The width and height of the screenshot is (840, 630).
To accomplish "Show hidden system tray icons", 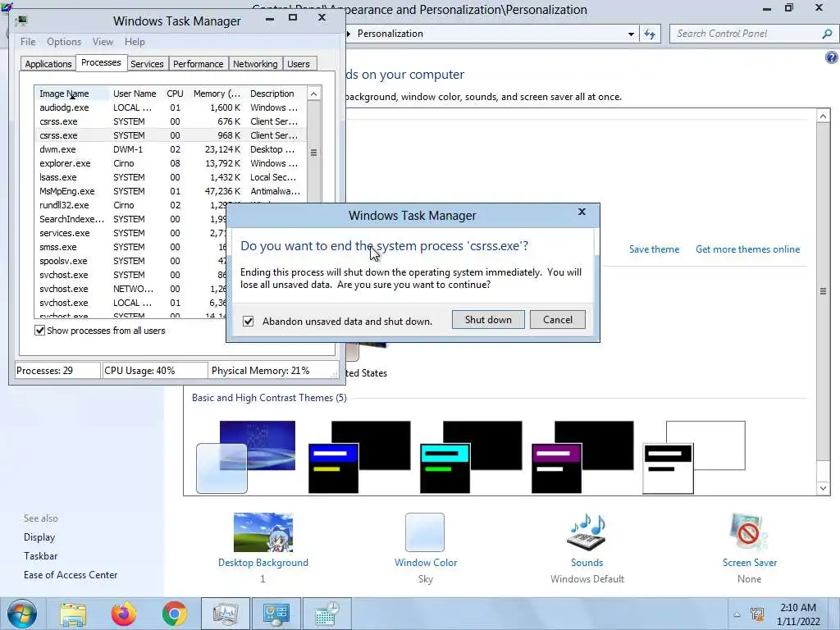I will (x=737, y=614).
